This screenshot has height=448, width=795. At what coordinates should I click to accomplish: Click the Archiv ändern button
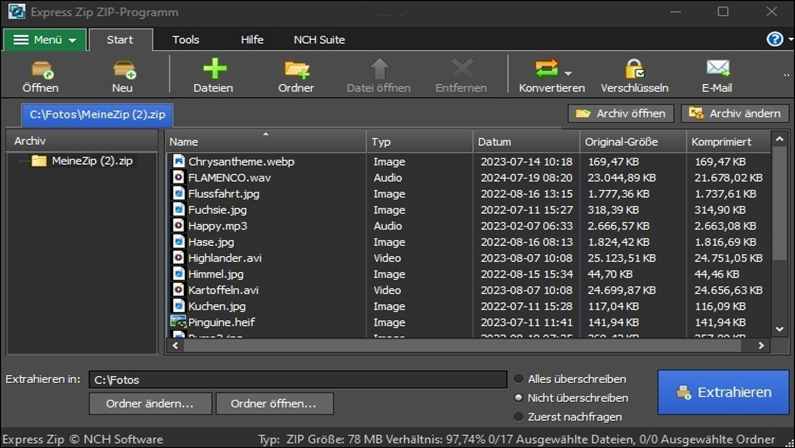click(735, 114)
